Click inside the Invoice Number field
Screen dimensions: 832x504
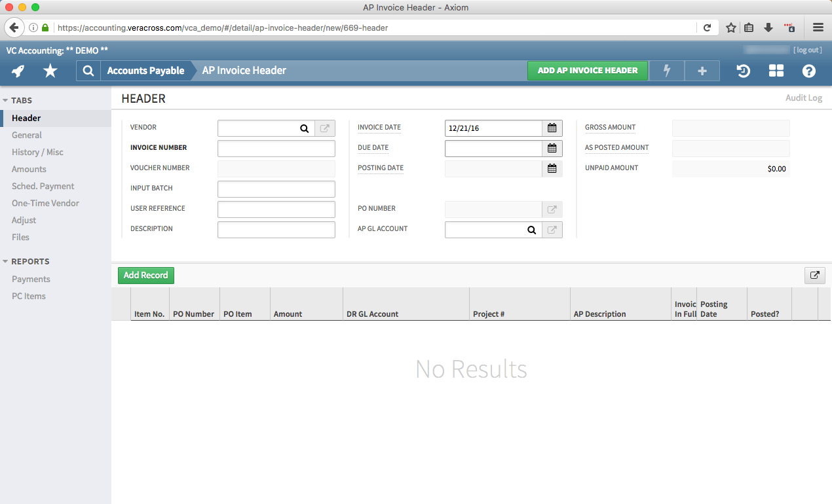(x=276, y=148)
